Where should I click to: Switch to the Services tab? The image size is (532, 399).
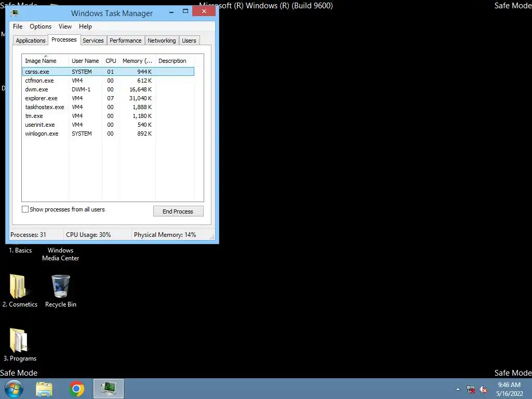click(94, 41)
